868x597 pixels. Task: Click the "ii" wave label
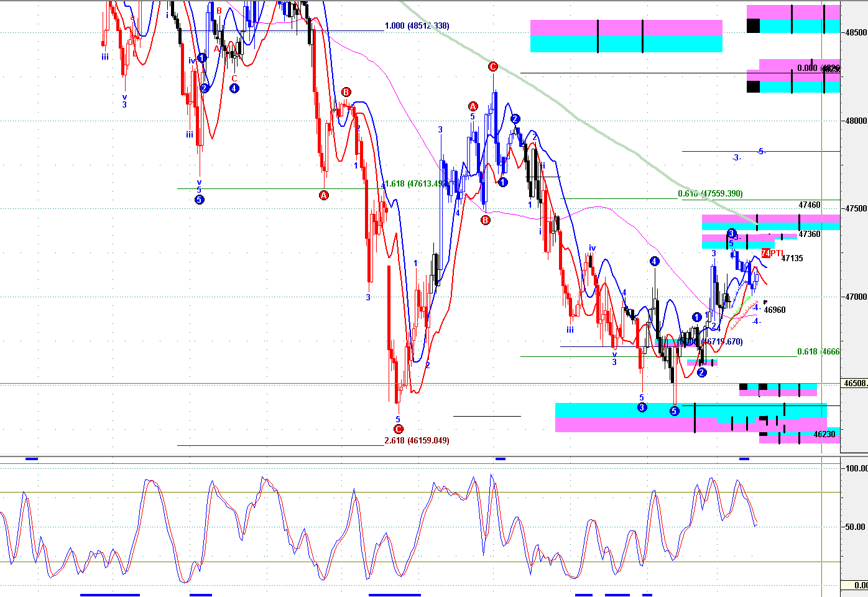point(542,166)
